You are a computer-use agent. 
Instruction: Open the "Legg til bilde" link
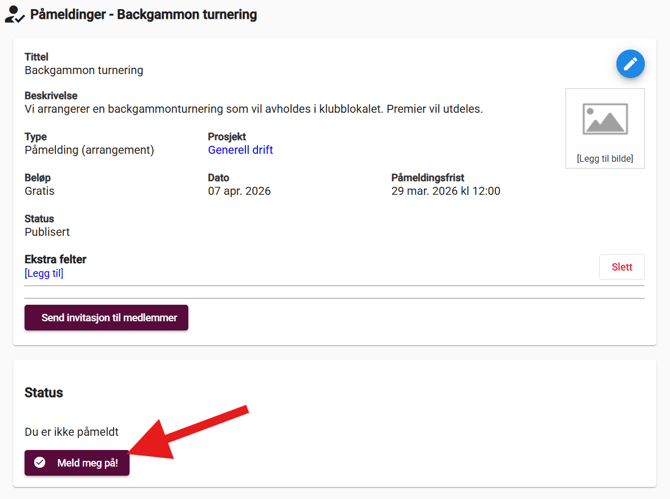tap(605, 159)
